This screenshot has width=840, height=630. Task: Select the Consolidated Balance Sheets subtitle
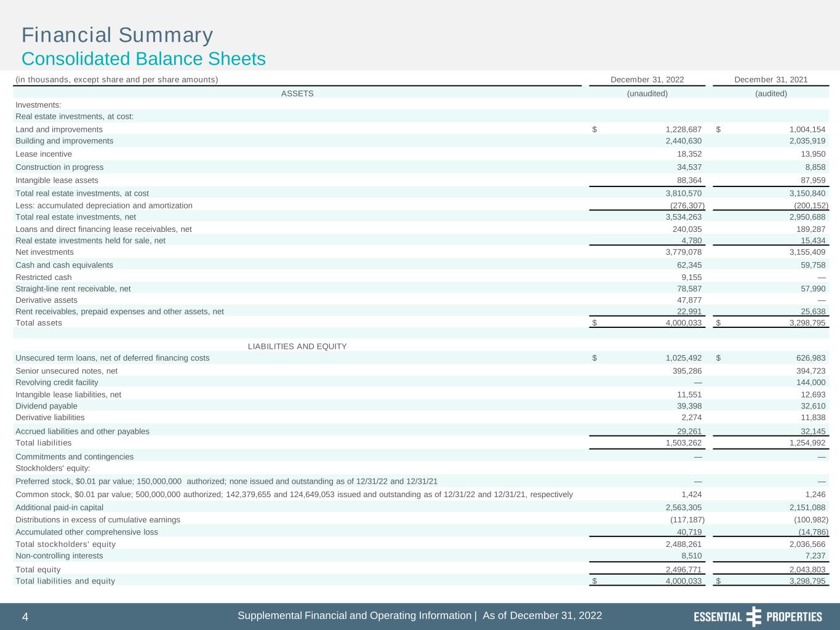point(143,59)
